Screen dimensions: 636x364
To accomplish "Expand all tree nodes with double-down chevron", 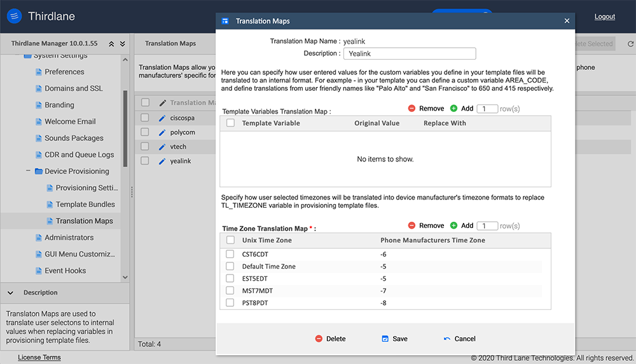I will pyautogui.click(x=122, y=44).
